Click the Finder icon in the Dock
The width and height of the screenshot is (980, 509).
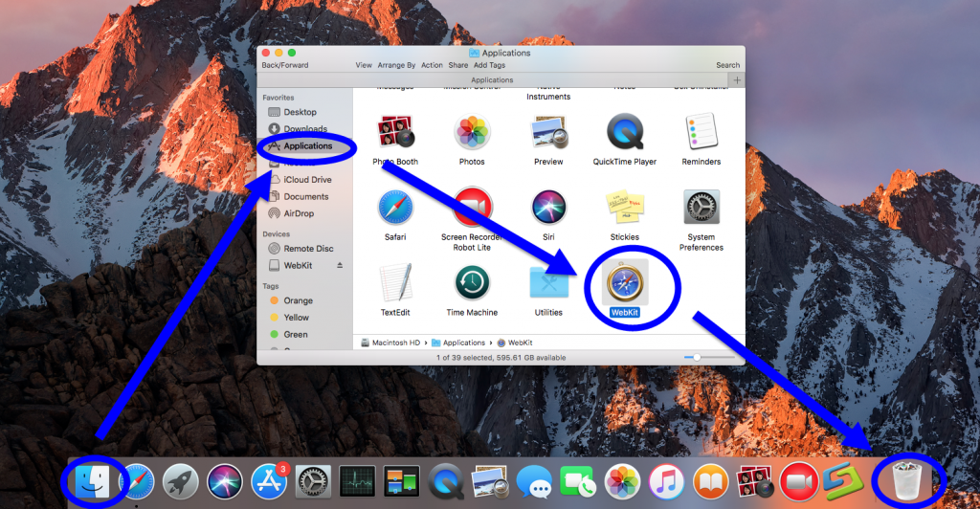point(94,481)
